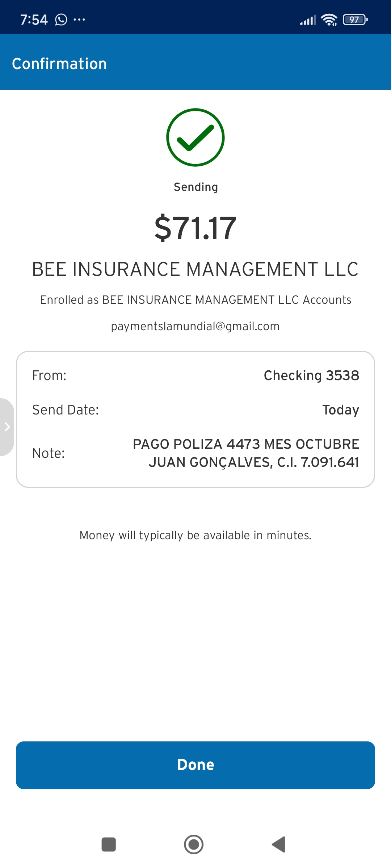Tap the 7:54 clock in status bar
The height and width of the screenshot is (868, 391).
point(34,20)
